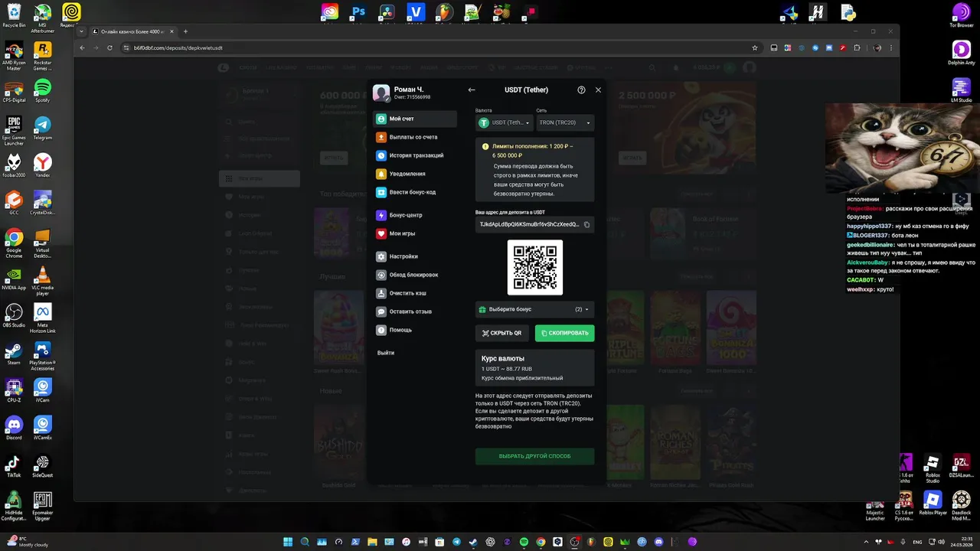
Task: Click the deposit address field
Action: [534, 224]
